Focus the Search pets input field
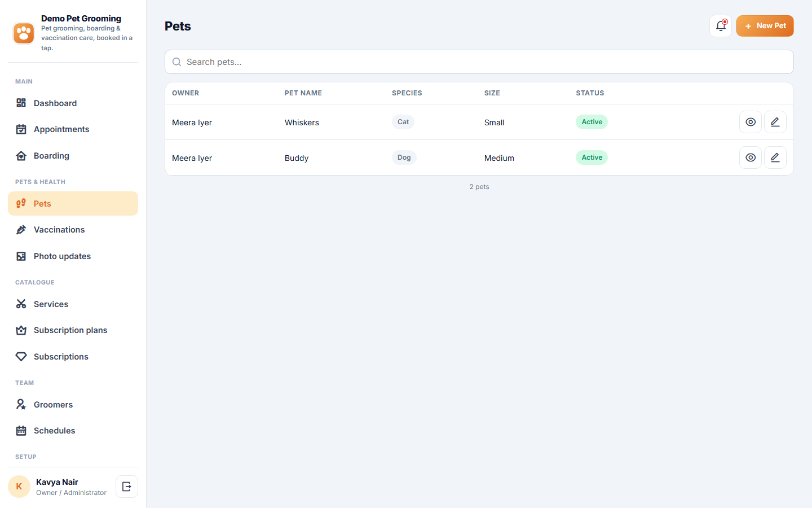The width and height of the screenshot is (812, 508). pyautogui.click(x=479, y=62)
